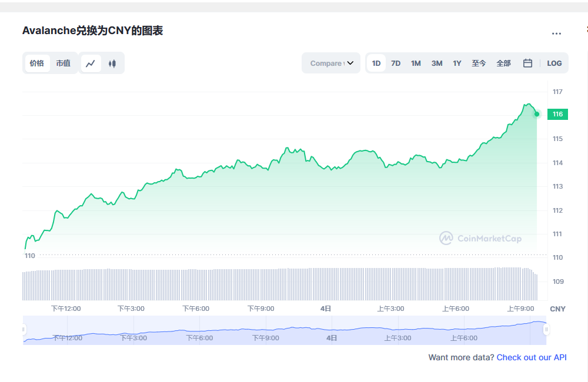This screenshot has width=588, height=382.
Task: Select the 7D time range
Action: 396,63
